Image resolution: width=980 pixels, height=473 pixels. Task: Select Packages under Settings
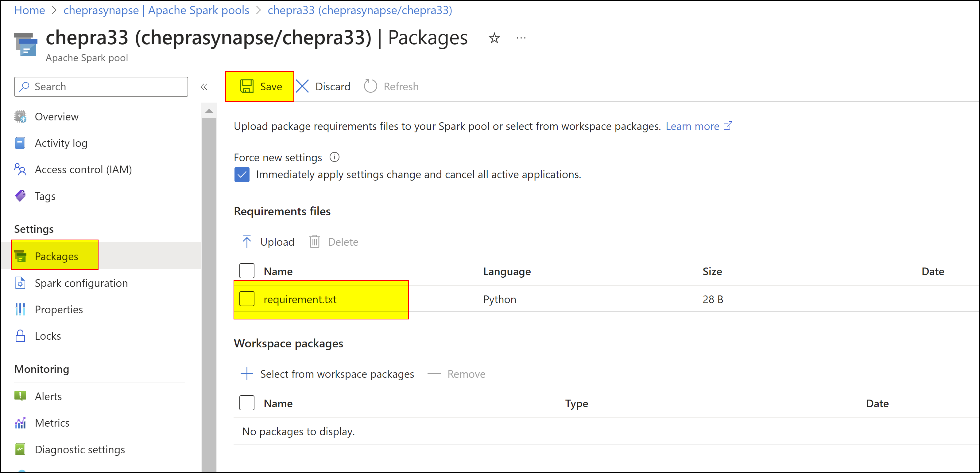click(56, 256)
